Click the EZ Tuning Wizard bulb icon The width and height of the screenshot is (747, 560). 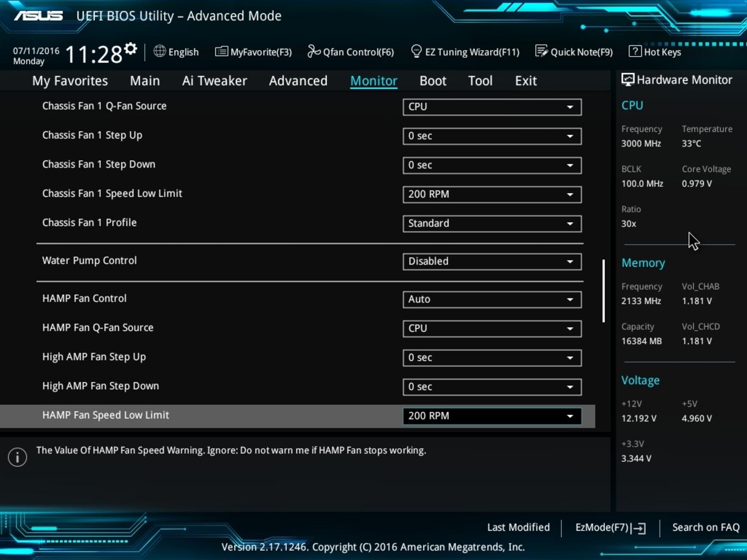[x=416, y=51]
